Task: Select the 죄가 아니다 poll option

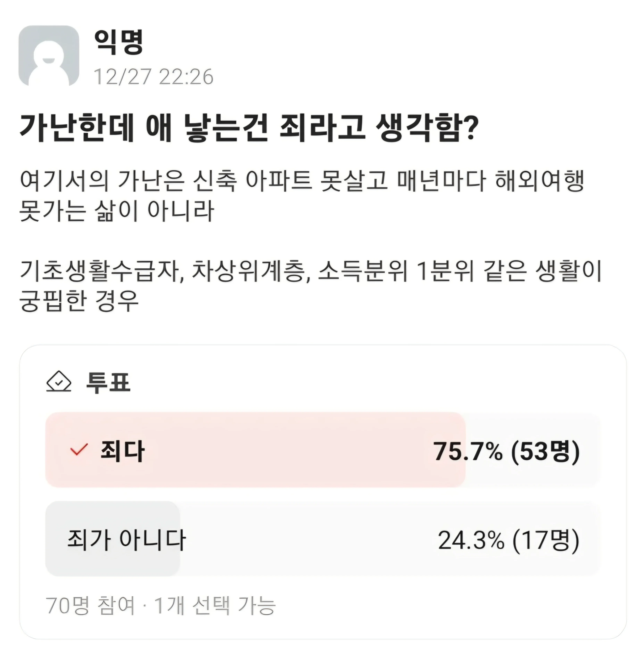Action: coord(323,539)
